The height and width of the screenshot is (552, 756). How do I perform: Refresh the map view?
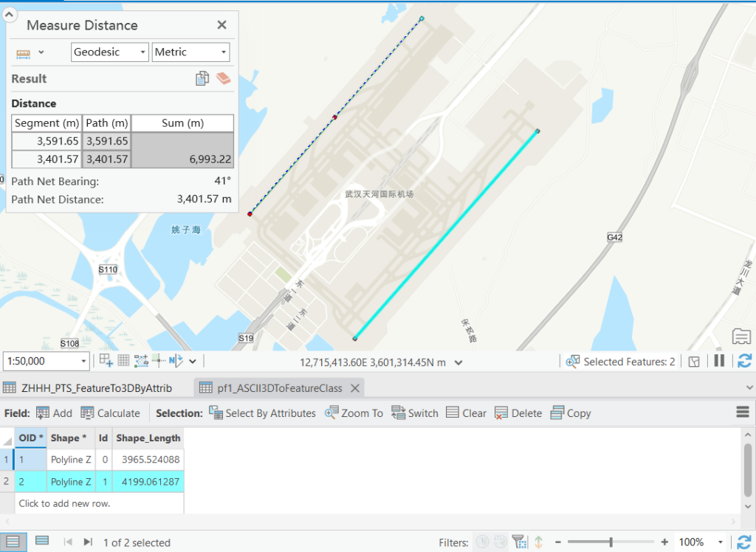[744, 361]
